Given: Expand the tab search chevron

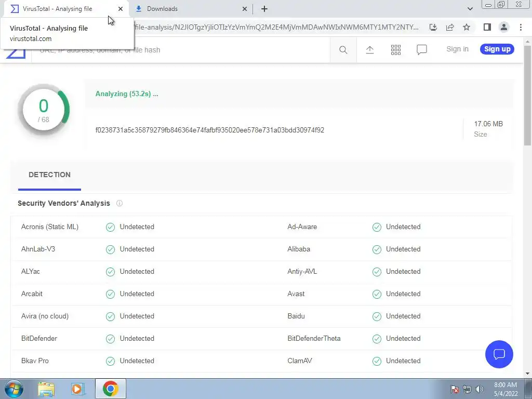Looking at the screenshot, I should click(470, 9).
